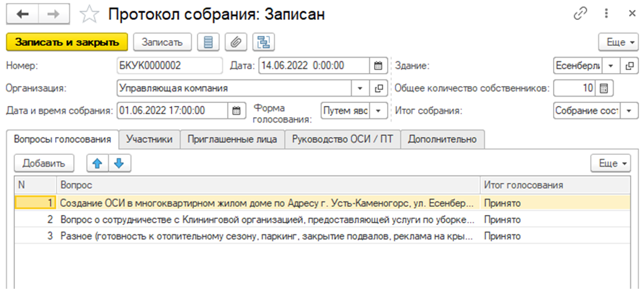This screenshot has width=644, height=290.
Task: Open the document report list icon
Action: tap(208, 42)
